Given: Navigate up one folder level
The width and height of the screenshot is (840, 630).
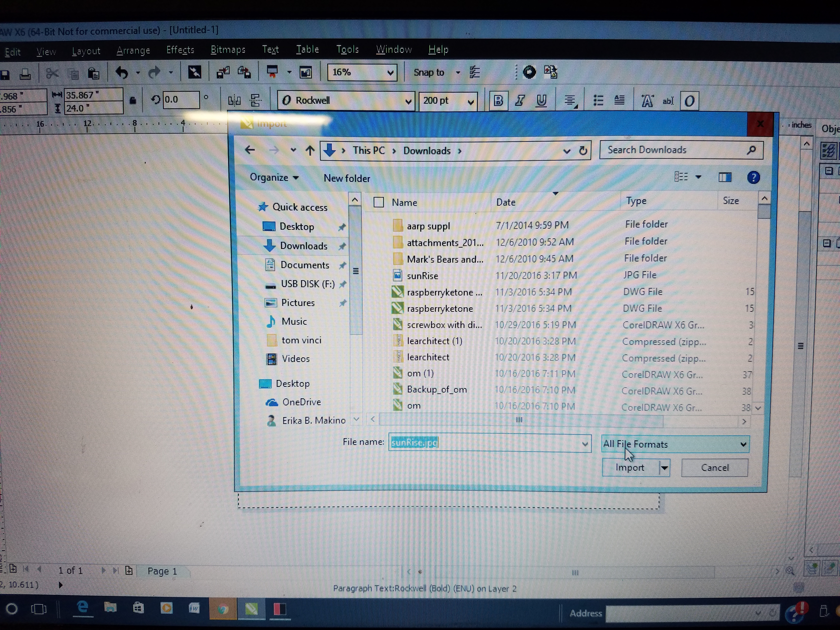Looking at the screenshot, I should click(x=310, y=150).
